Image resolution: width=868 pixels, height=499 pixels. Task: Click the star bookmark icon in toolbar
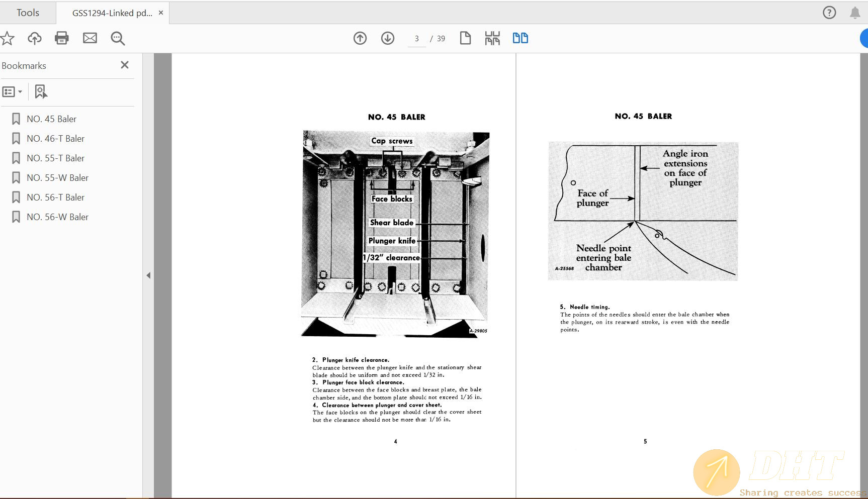(7, 38)
